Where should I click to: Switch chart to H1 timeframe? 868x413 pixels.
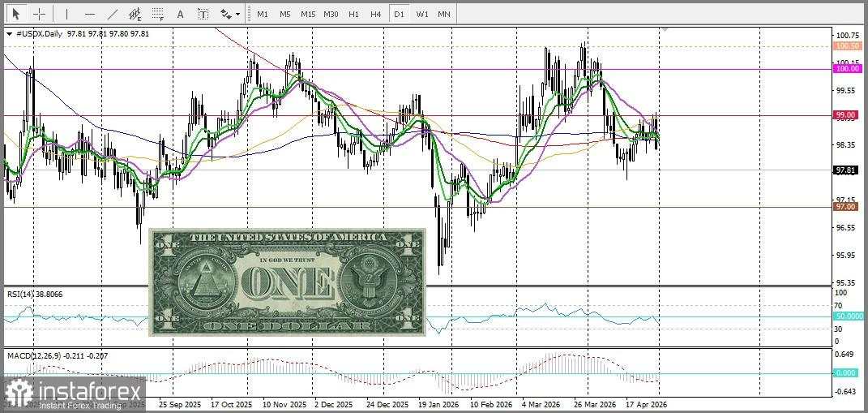tap(353, 14)
